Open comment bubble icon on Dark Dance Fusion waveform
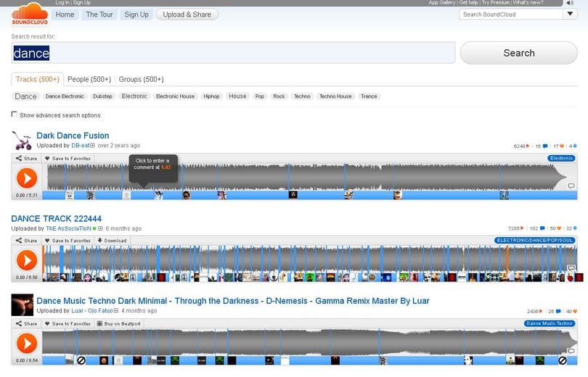The width and height of the screenshot is (588, 377). [571, 186]
